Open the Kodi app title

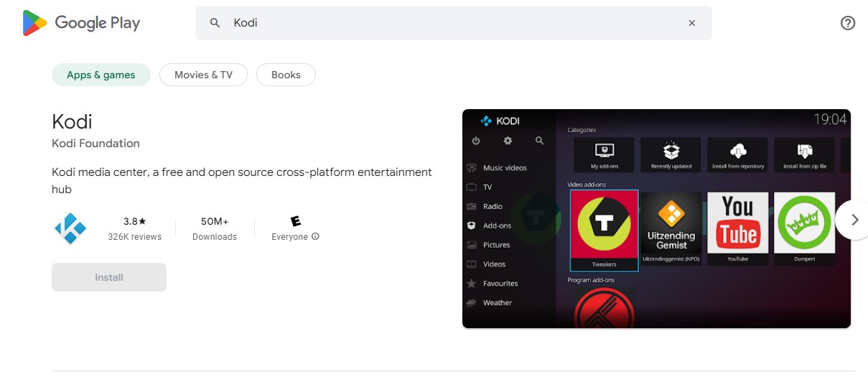(x=72, y=121)
